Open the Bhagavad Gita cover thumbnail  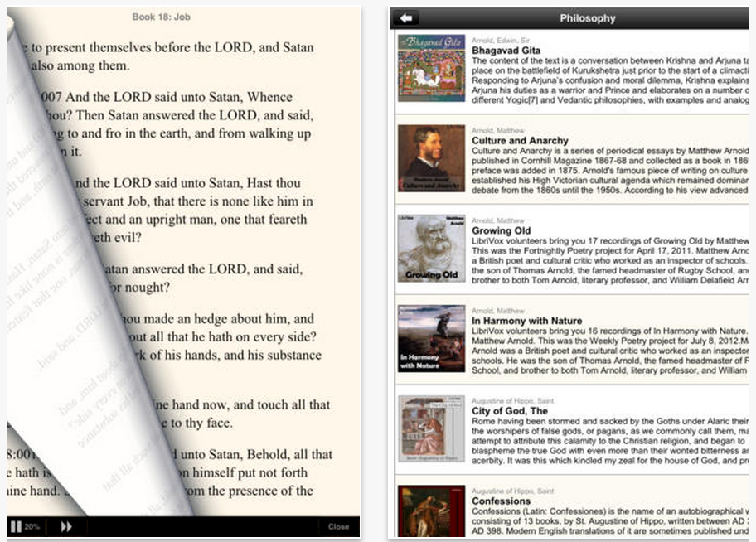point(432,68)
